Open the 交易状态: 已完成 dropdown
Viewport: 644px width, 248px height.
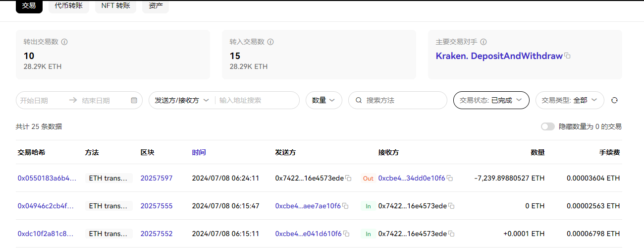(491, 100)
